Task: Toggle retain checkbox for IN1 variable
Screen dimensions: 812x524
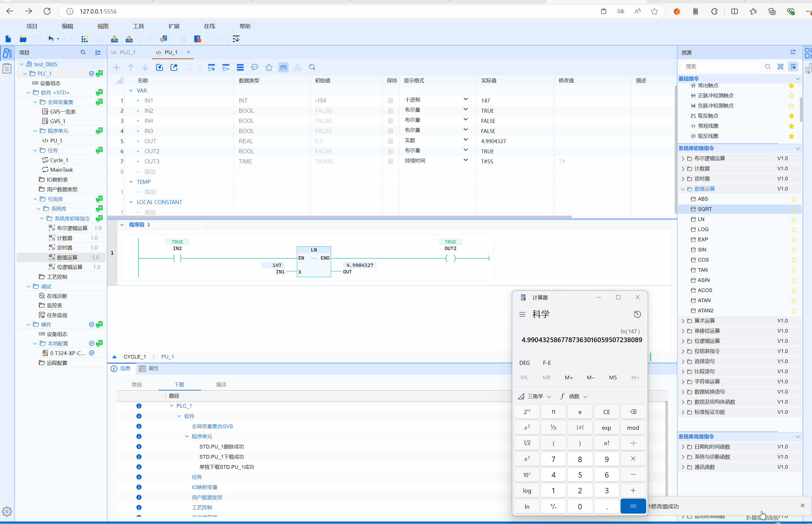Action: click(390, 101)
